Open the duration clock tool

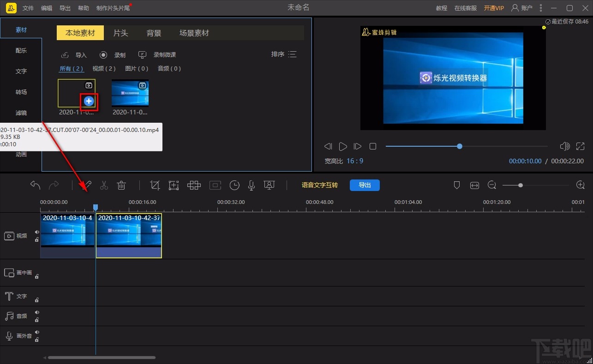point(234,185)
